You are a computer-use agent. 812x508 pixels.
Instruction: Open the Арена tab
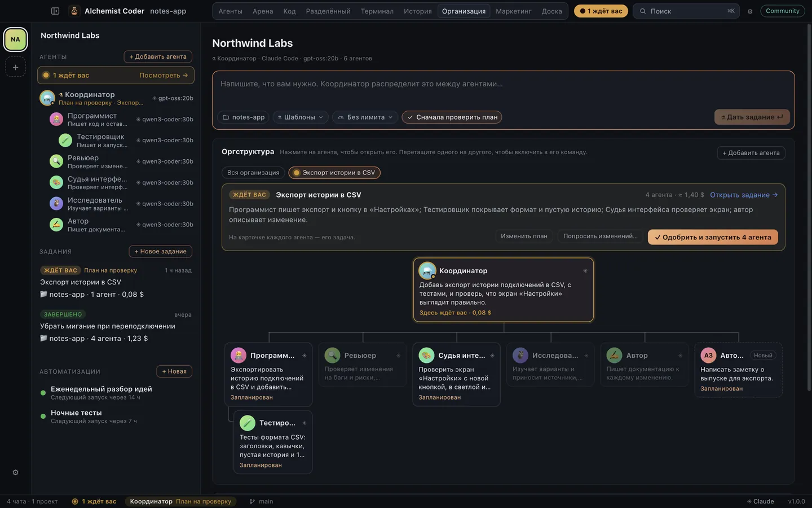263,11
